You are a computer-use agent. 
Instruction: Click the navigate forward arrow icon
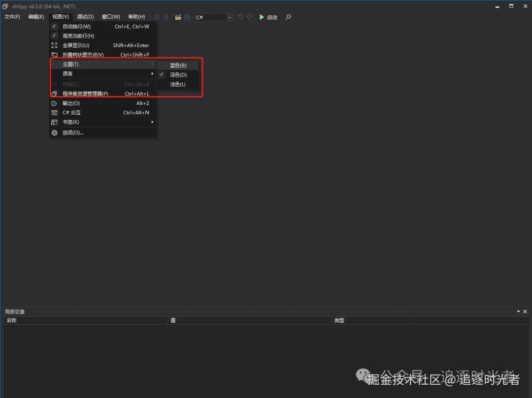pyautogui.click(x=166, y=17)
